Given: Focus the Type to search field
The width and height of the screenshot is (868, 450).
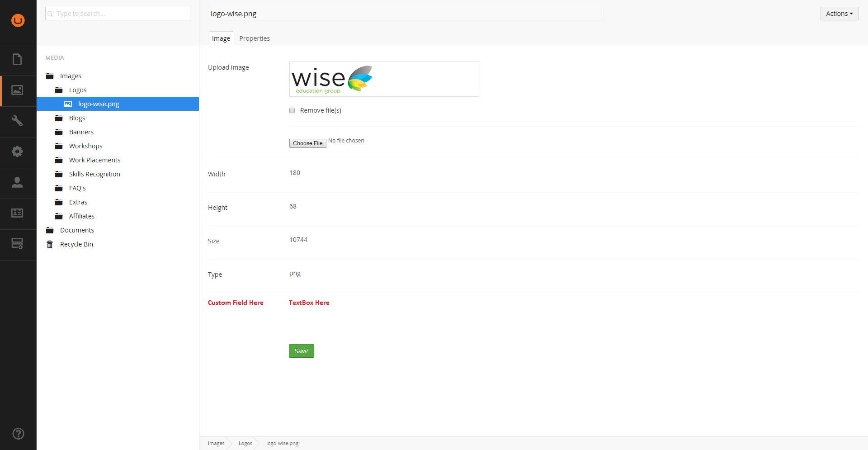Looking at the screenshot, I should coord(118,14).
